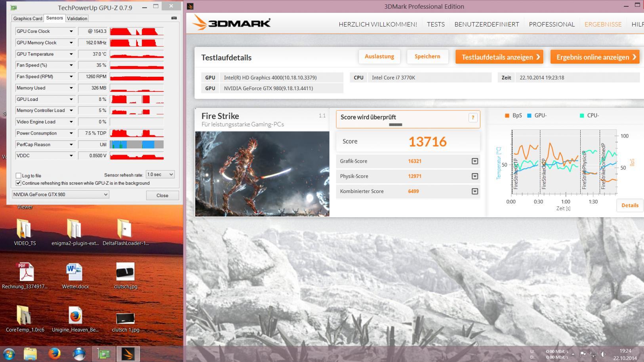Image resolution: width=644 pixels, height=362 pixels.
Task: Open the Windows Start button
Action: [x=9, y=354]
